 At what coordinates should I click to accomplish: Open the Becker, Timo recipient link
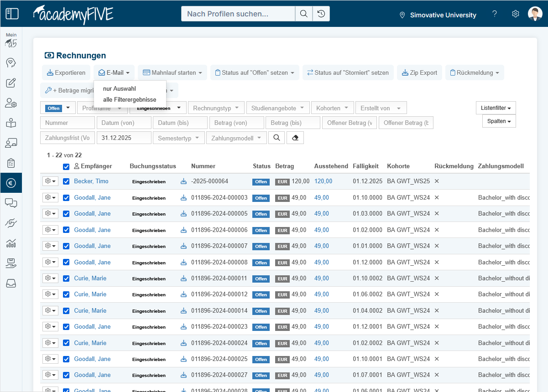(x=91, y=181)
